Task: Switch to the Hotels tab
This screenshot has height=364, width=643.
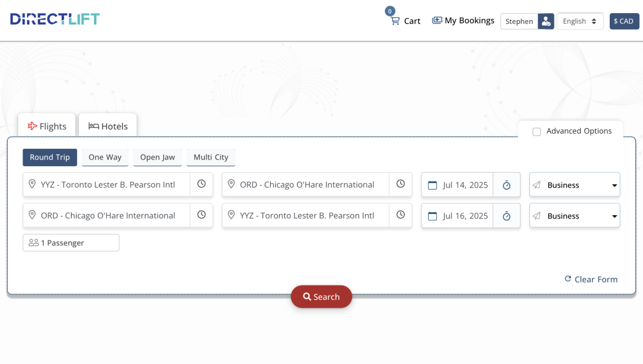Action: click(107, 125)
